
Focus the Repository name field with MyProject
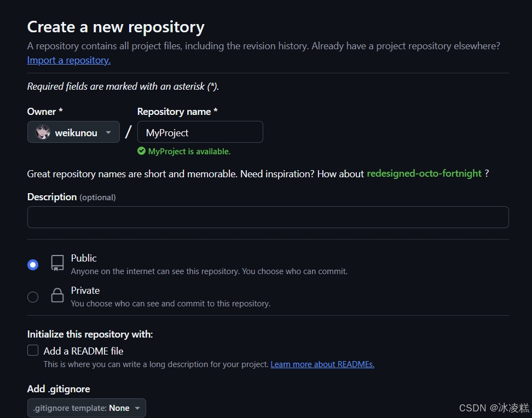[200, 132]
